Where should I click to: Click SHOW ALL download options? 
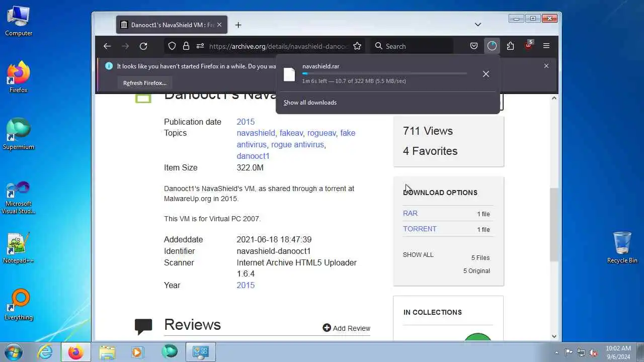click(x=418, y=255)
